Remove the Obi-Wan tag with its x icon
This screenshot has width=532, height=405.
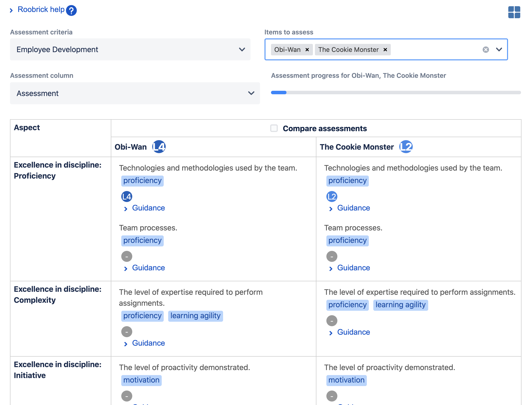point(307,50)
